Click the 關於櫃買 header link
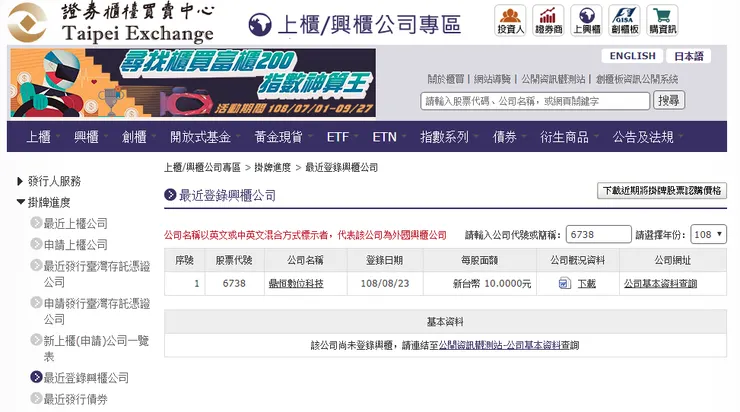740x412 pixels. point(446,79)
